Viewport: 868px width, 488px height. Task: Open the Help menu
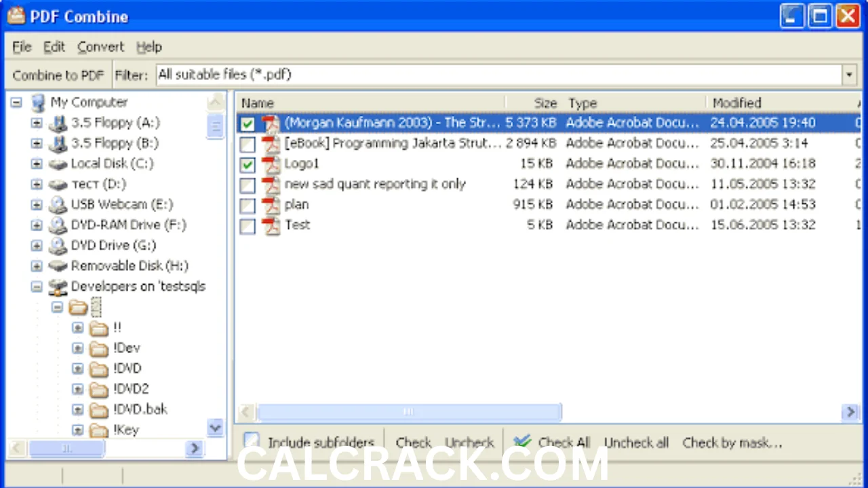point(149,47)
